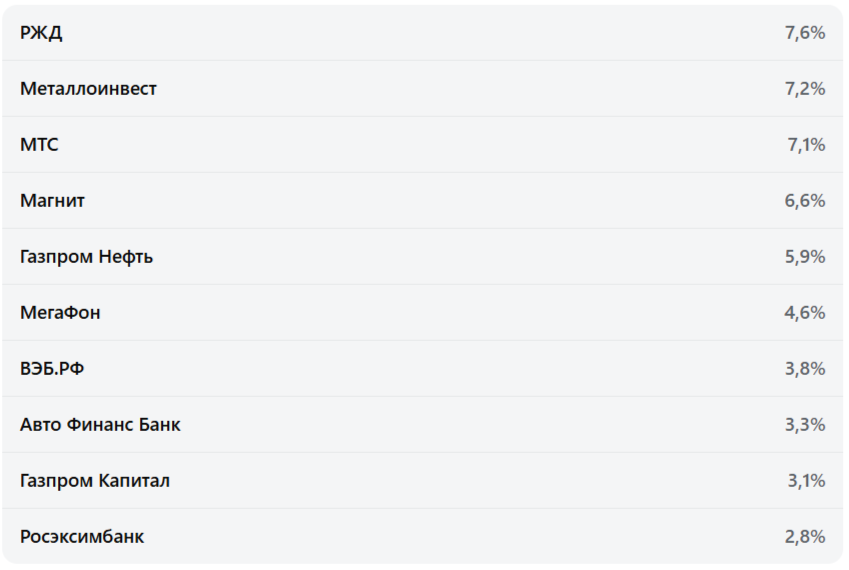Click the 5,9% percentage value
The height and width of the screenshot is (570, 849).
click(x=805, y=257)
